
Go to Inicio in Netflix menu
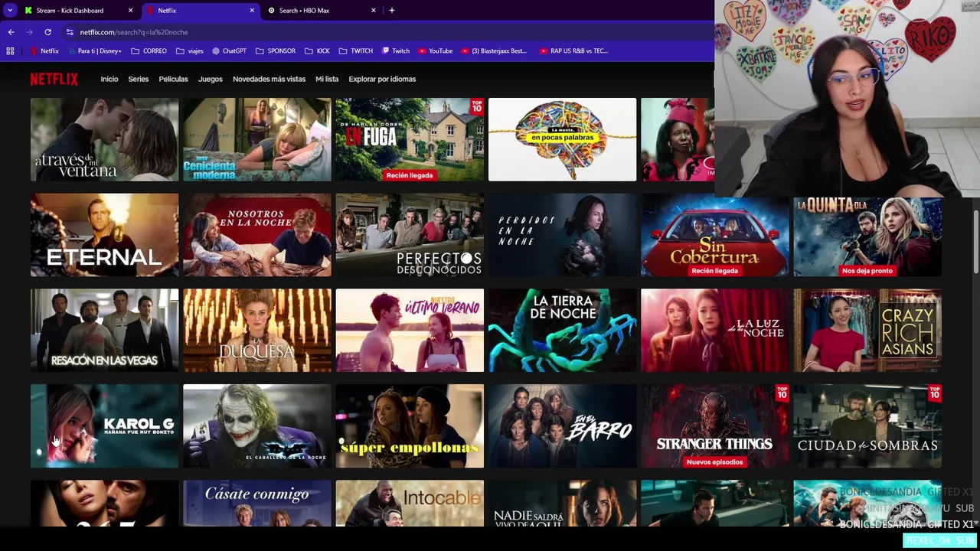tap(109, 79)
